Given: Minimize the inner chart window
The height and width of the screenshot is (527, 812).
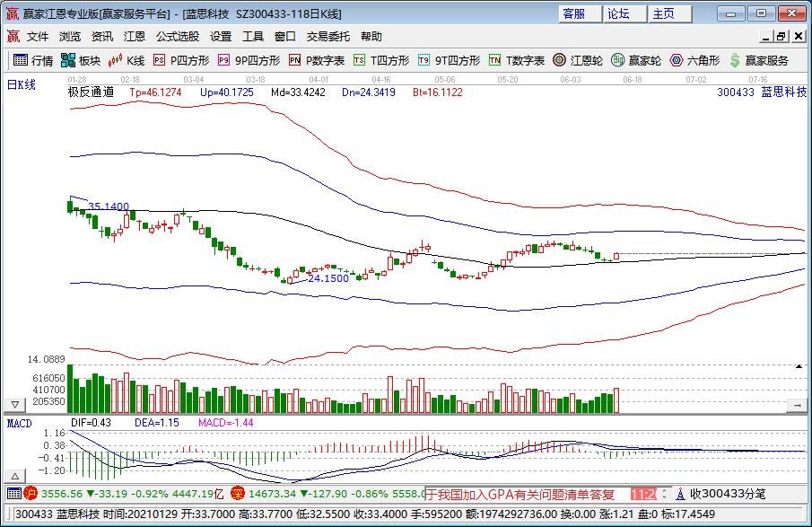Looking at the screenshot, I should [x=767, y=36].
